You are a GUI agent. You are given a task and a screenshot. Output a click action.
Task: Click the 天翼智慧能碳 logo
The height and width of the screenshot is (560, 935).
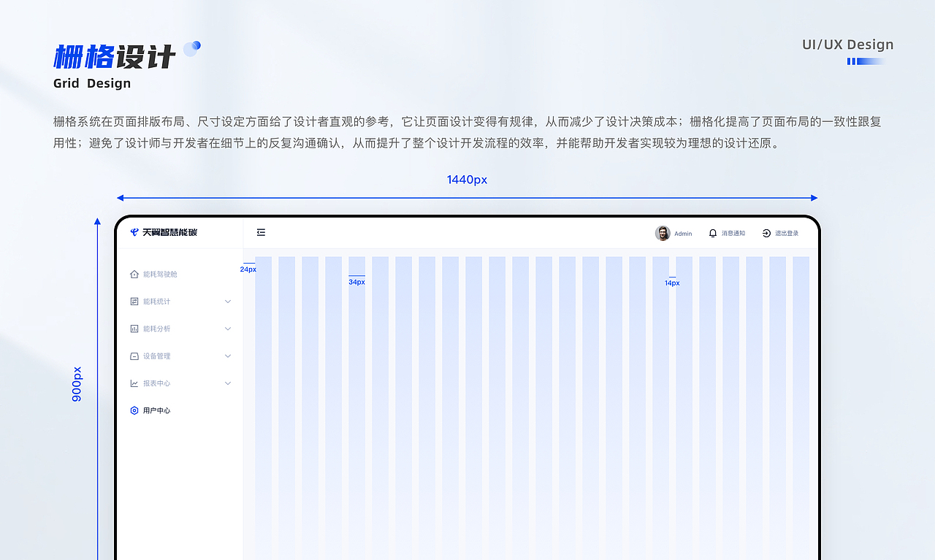tap(164, 232)
